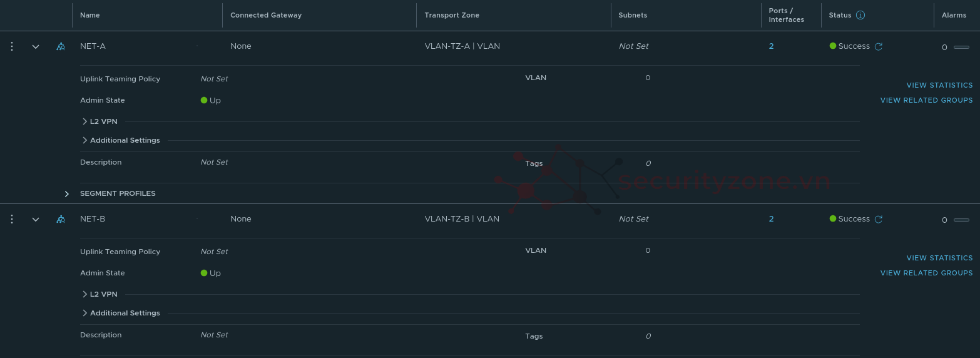The width and height of the screenshot is (980, 358).
Task: Collapse the NET-B segment row
Action: click(x=36, y=219)
